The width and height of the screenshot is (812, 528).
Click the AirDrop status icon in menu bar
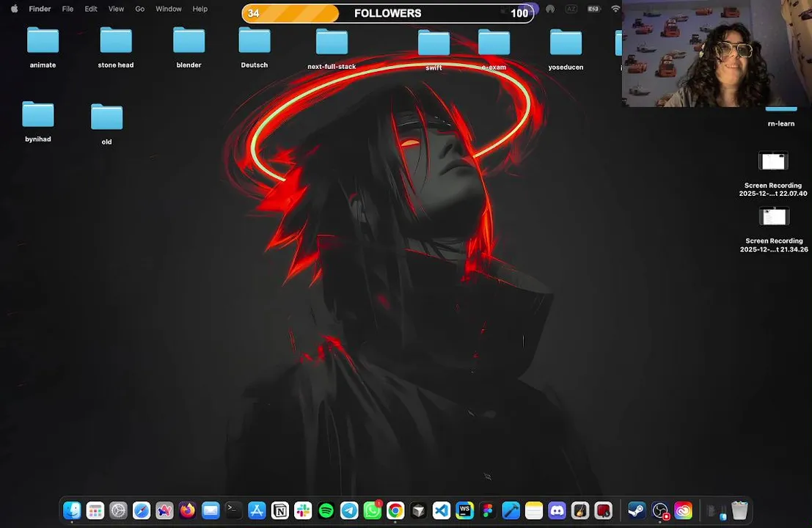(x=550, y=9)
